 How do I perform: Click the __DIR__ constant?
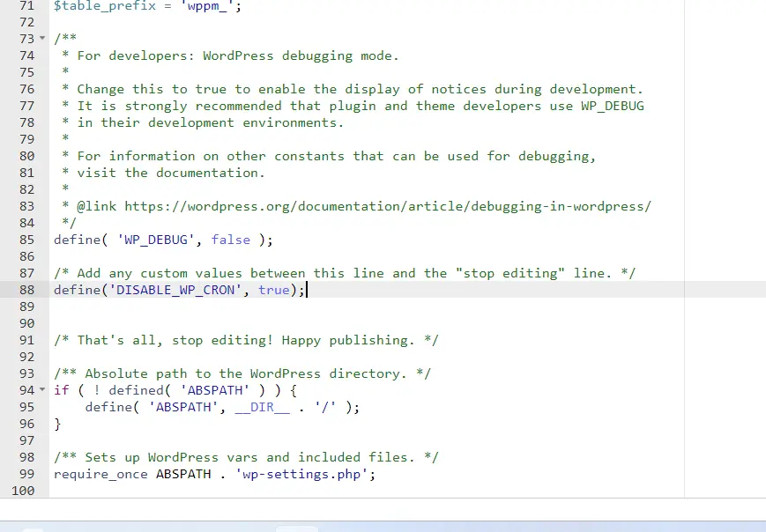[263, 407]
